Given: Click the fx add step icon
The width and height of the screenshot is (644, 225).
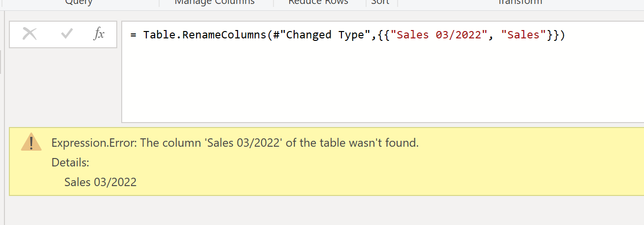Looking at the screenshot, I should pyautogui.click(x=99, y=34).
